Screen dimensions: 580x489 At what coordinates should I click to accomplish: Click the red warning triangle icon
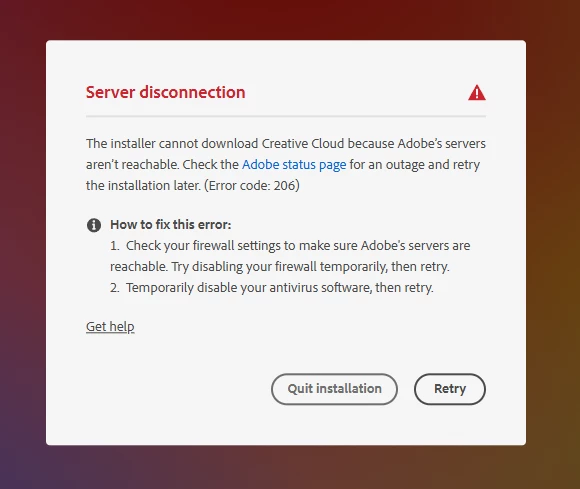coord(477,92)
